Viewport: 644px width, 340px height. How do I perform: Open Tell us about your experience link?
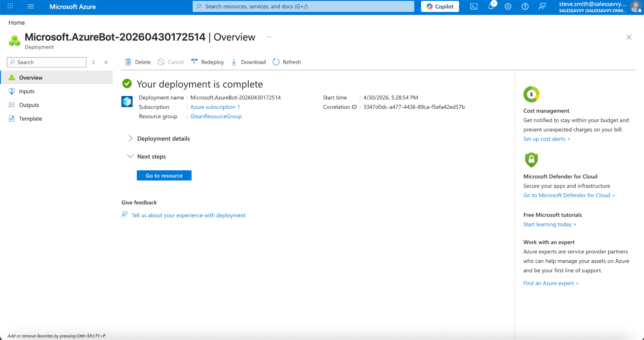click(x=188, y=215)
